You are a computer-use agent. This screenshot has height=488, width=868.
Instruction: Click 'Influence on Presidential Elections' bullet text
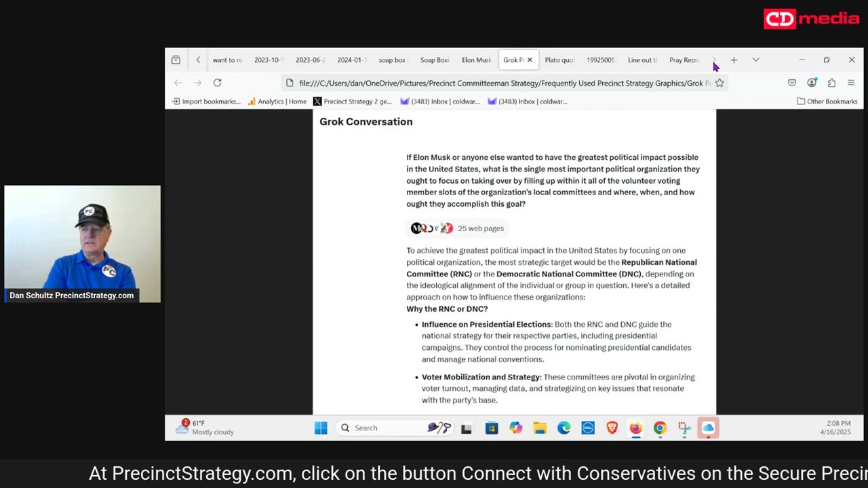click(486, 325)
